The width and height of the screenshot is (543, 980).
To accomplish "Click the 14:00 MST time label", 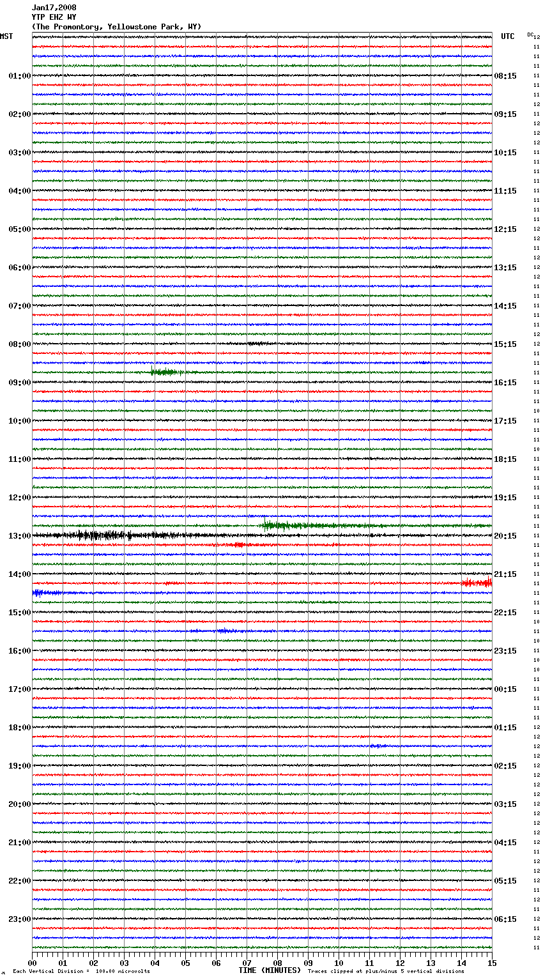I will click(20, 574).
